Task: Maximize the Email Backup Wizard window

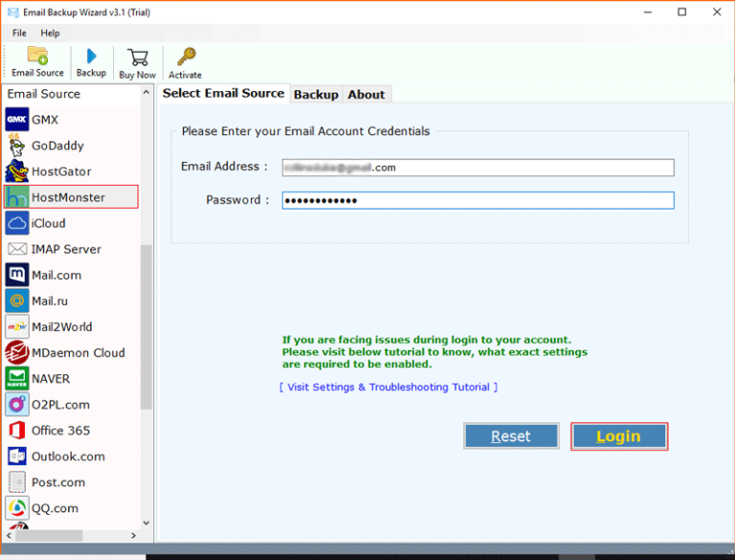Action: point(682,11)
